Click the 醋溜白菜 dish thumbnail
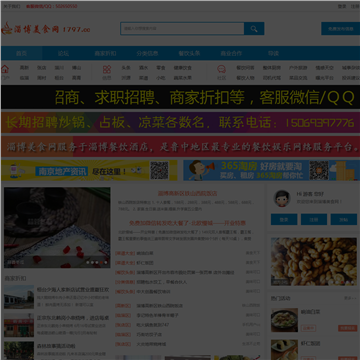This screenshot has height=360, width=360. click(284, 320)
